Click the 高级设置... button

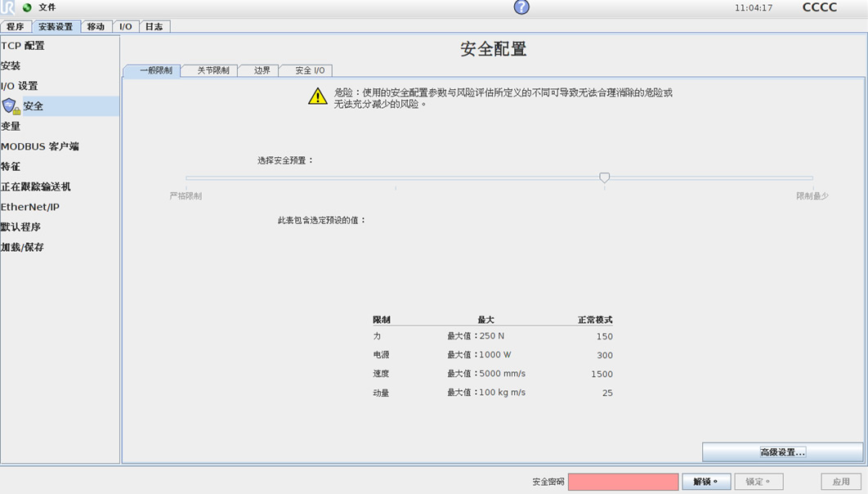(x=782, y=452)
